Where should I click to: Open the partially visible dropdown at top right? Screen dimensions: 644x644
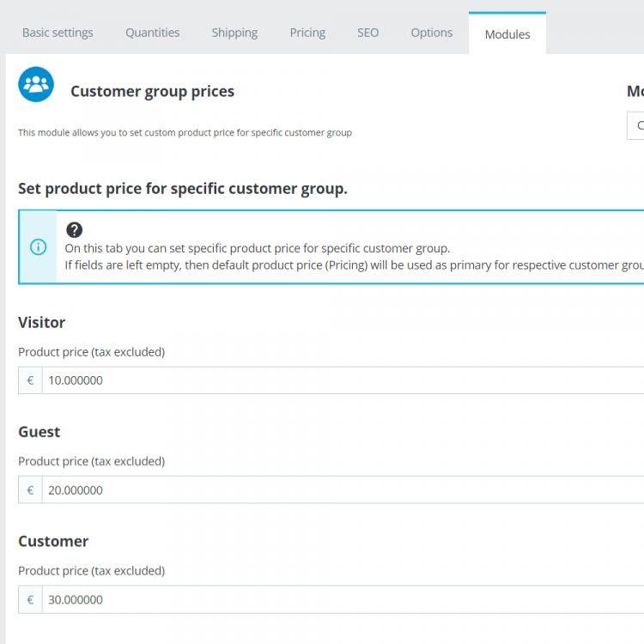click(636, 125)
